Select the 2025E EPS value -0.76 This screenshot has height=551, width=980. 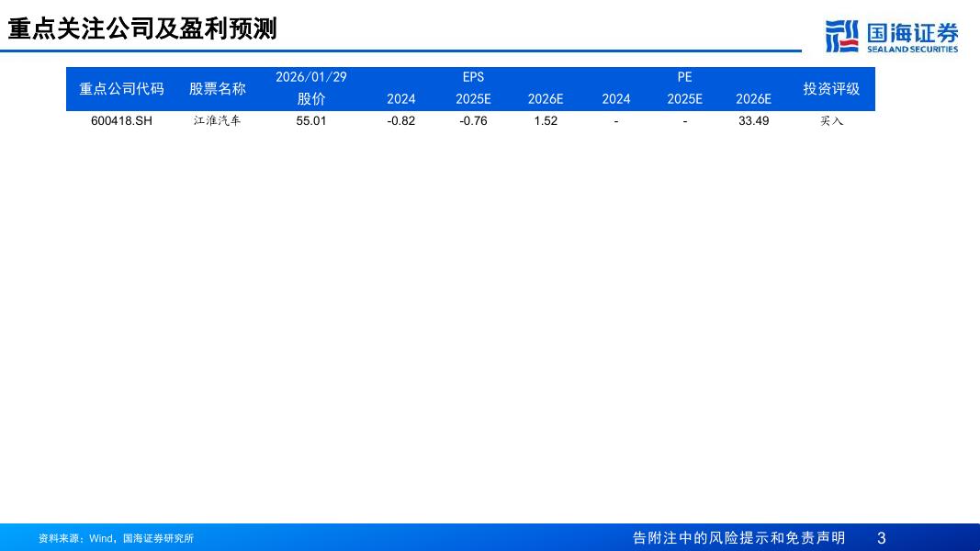click(x=473, y=120)
